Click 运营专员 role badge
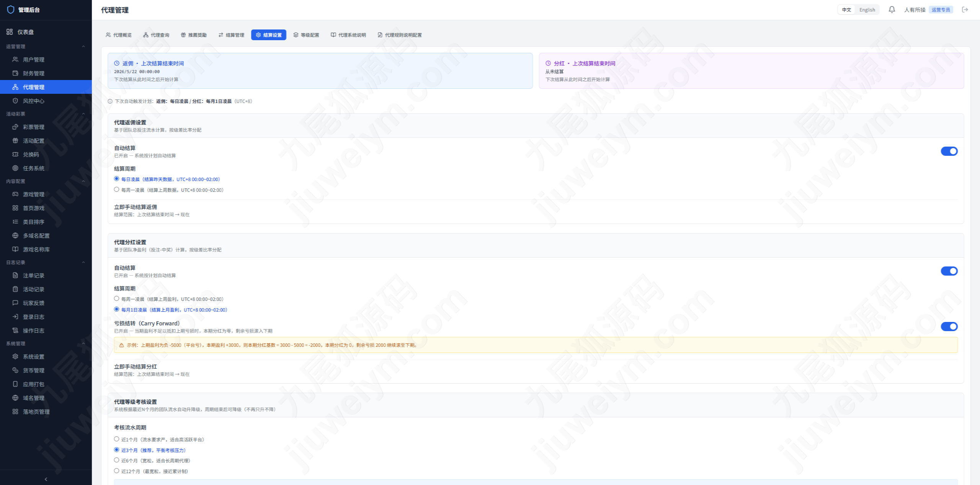Viewport: 980px width, 485px height. tap(941, 10)
